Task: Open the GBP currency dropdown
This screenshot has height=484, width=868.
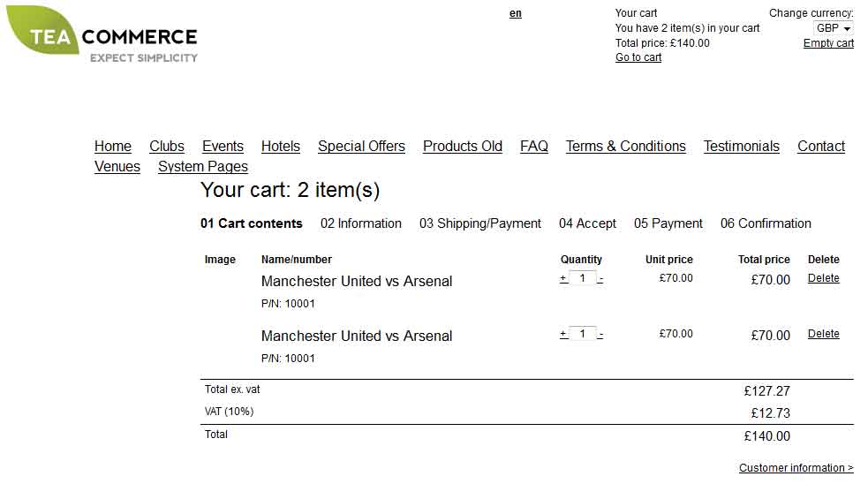Action: [834, 27]
